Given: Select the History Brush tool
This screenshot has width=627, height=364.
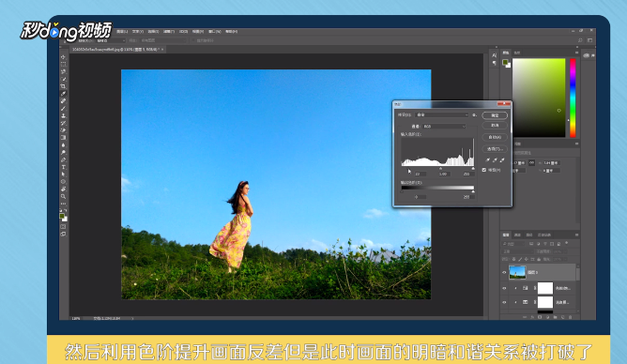Looking at the screenshot, I should 63,123.
